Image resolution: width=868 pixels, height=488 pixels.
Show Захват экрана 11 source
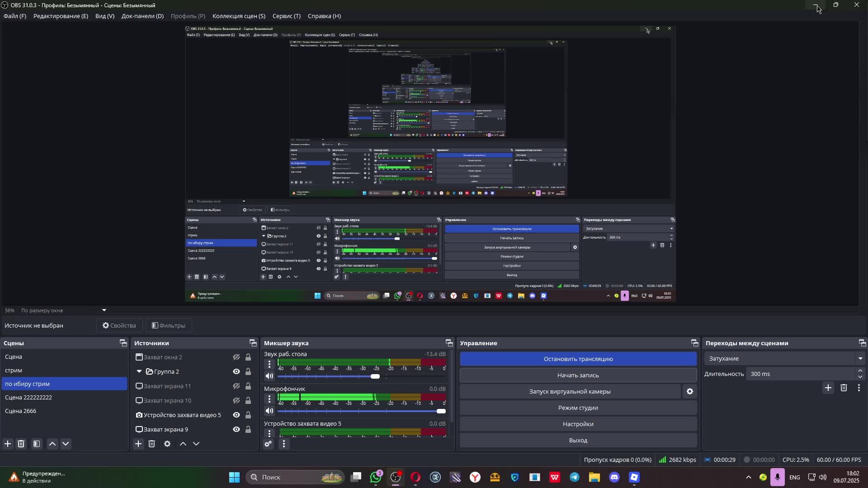(236, 386)
